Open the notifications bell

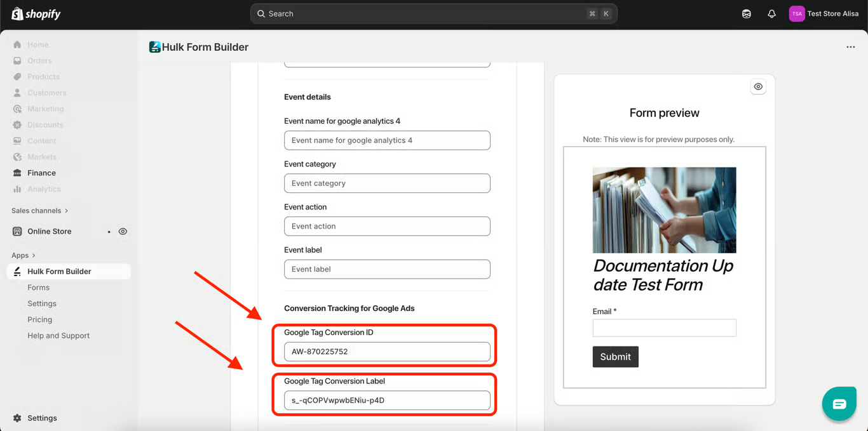771,13
